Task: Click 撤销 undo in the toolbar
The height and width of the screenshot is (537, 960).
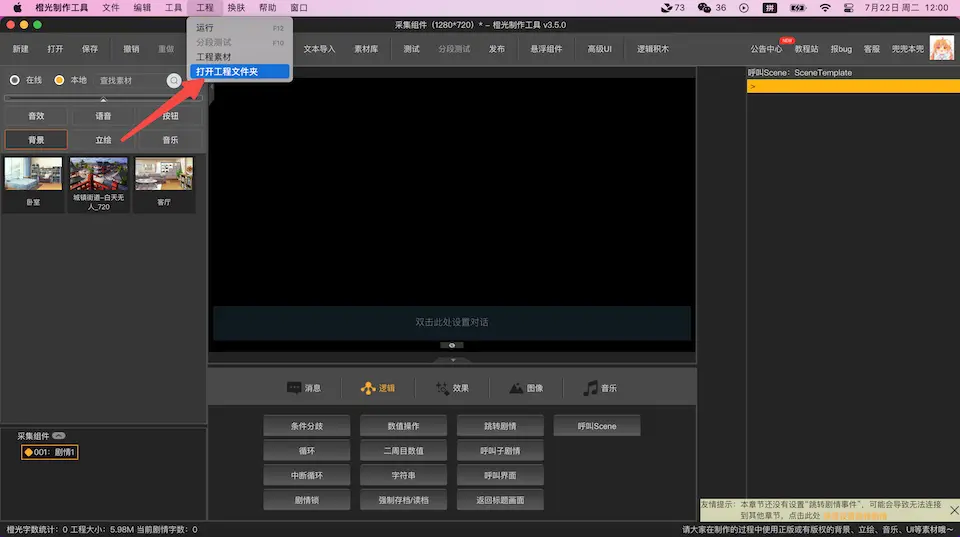Action: click(131, 49)
